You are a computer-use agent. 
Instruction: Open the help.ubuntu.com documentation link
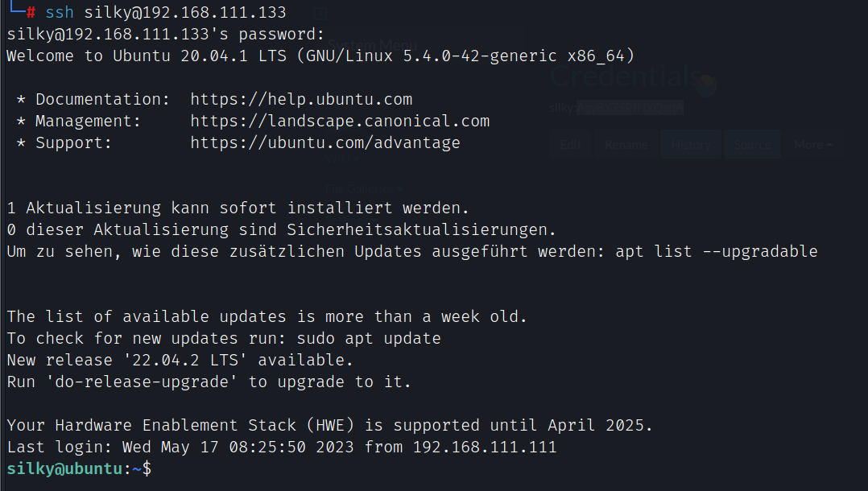click(301, 100)
